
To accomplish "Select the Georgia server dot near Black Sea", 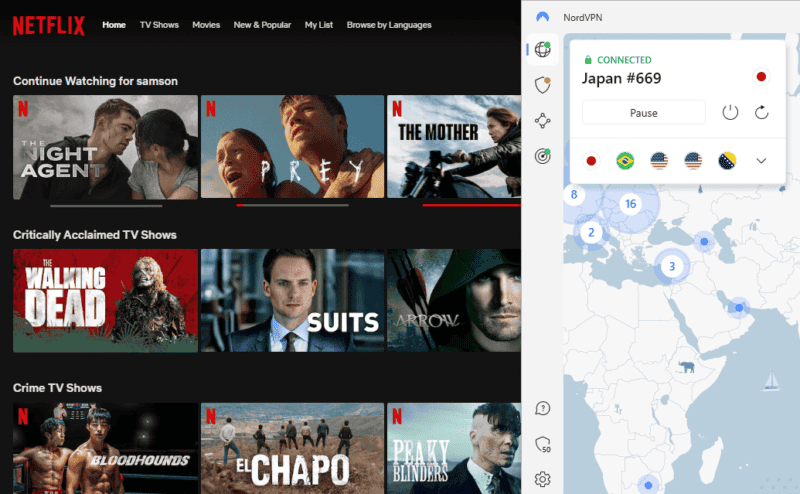I will [704, 241].
